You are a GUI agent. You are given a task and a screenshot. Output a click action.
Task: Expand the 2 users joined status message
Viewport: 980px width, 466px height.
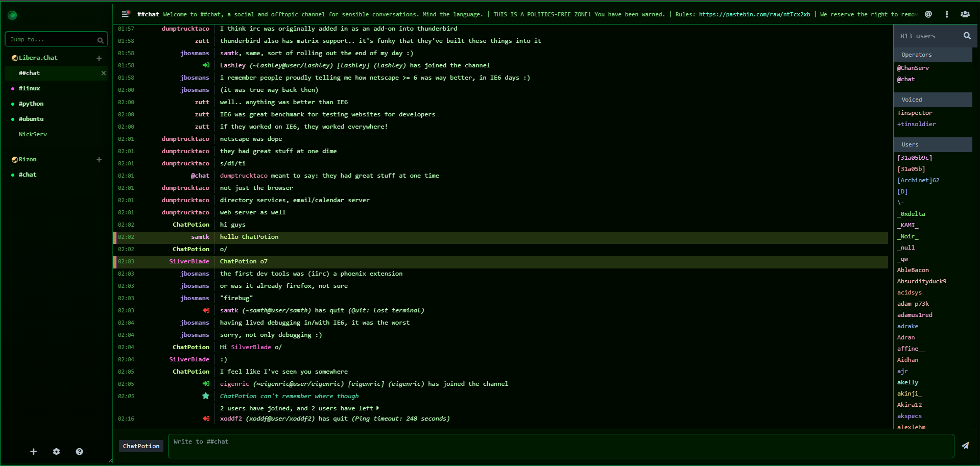(300, 408)
